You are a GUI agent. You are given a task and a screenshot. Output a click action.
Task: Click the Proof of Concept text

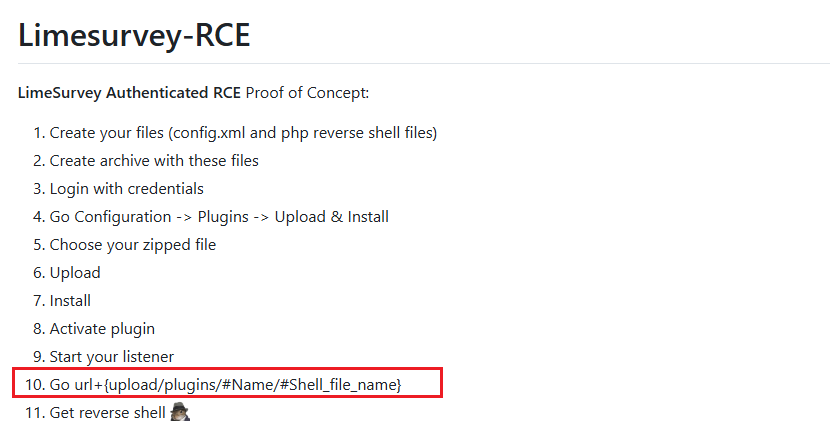tap(307, 93)
